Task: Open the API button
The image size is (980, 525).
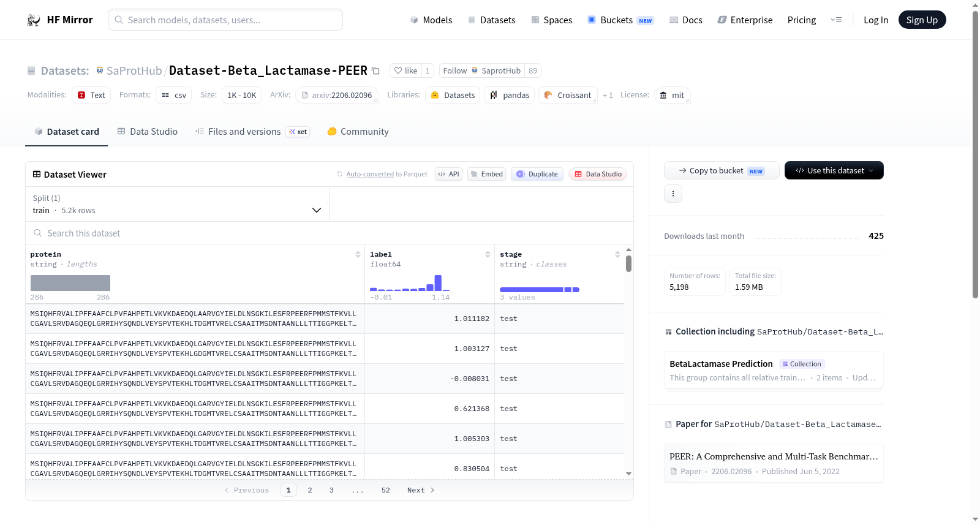Action: point(449,175)
